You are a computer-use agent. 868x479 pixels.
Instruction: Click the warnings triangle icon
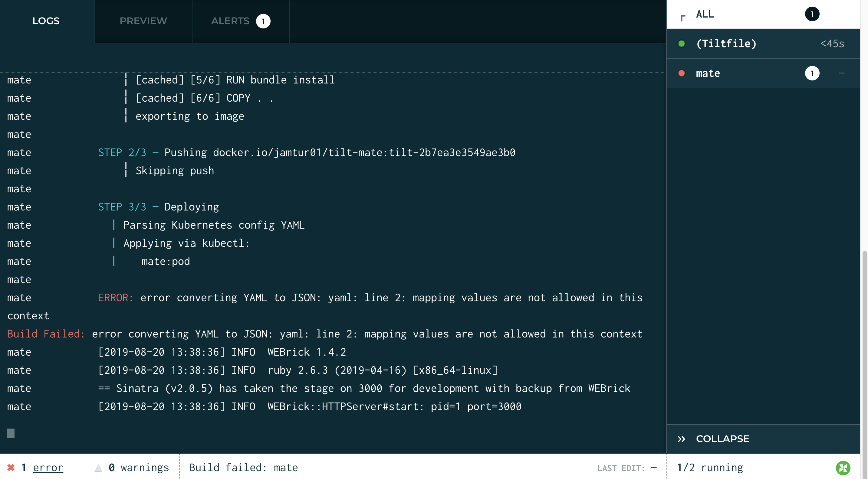[x=98, y=468]
